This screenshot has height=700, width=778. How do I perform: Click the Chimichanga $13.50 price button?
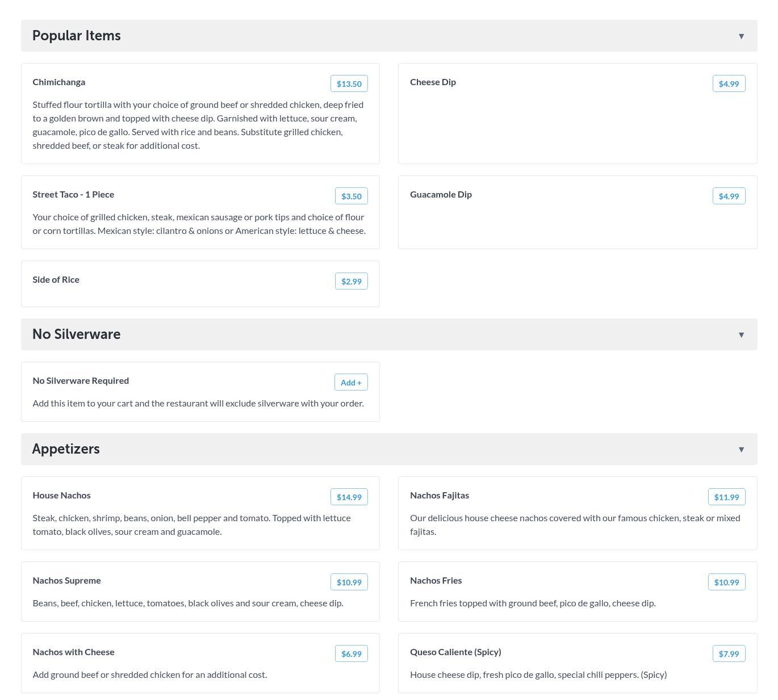click(x=349, y=83)
